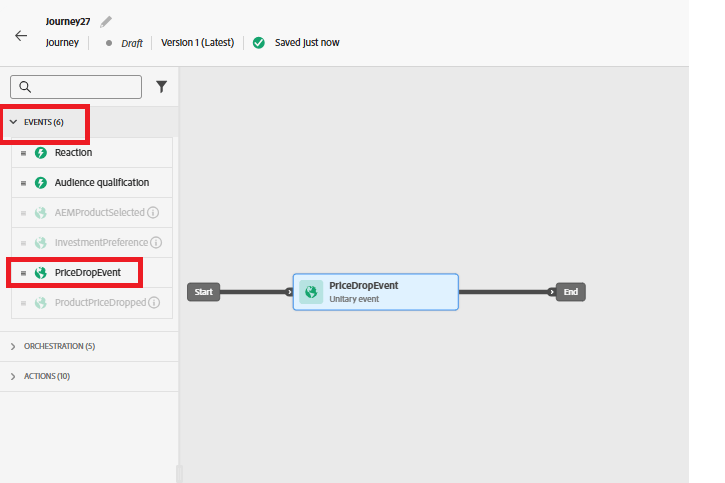
Task: Click the green saved checkmark icon
Action: click(x=258, y=43)
